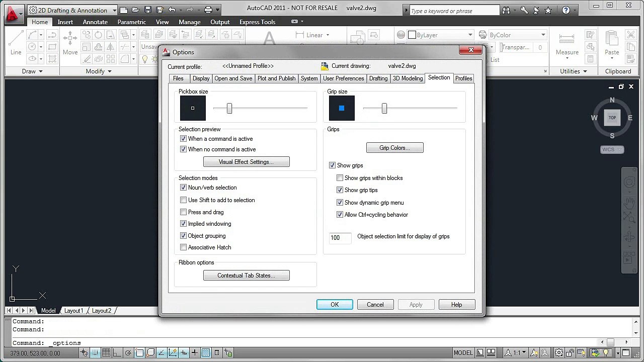Toggle Snap Mode in the status bar

tap(95, 353)
